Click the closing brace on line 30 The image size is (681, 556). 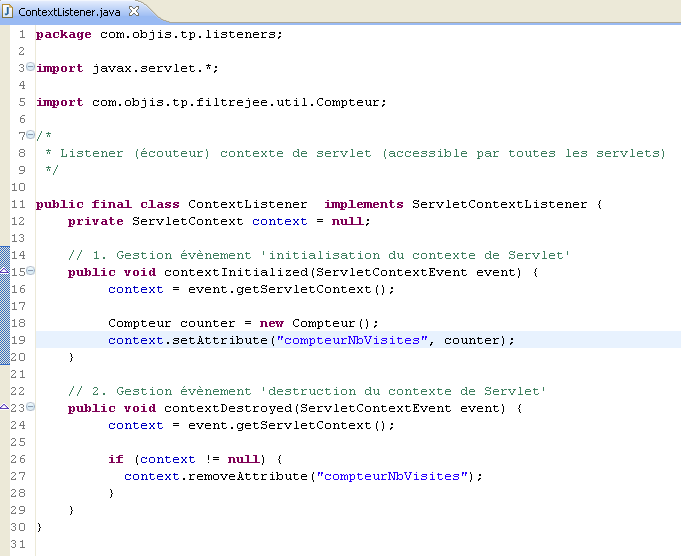[x=39, y=527]
